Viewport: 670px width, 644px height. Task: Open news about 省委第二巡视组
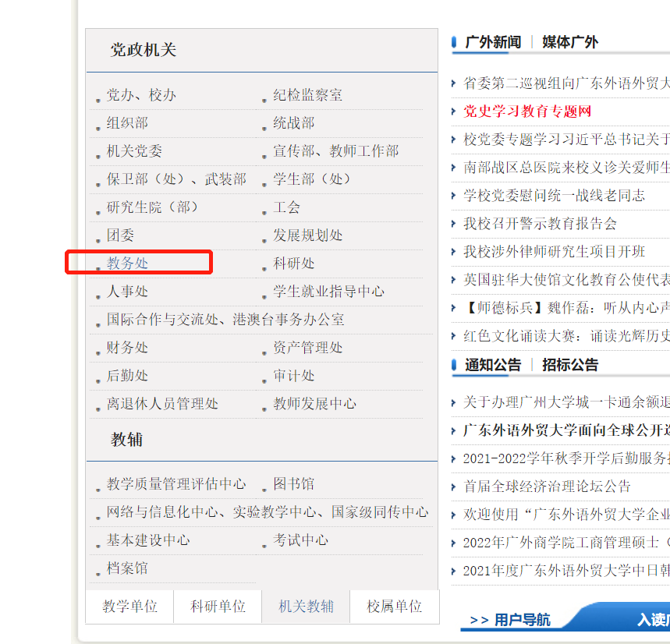566,83
